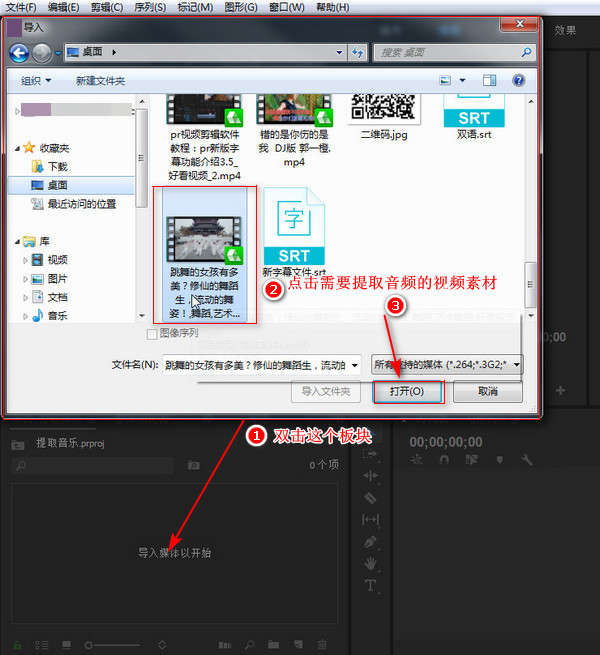Screen dimensions: 600x655
Task: Click the refresh address icon
Action: 358,53
